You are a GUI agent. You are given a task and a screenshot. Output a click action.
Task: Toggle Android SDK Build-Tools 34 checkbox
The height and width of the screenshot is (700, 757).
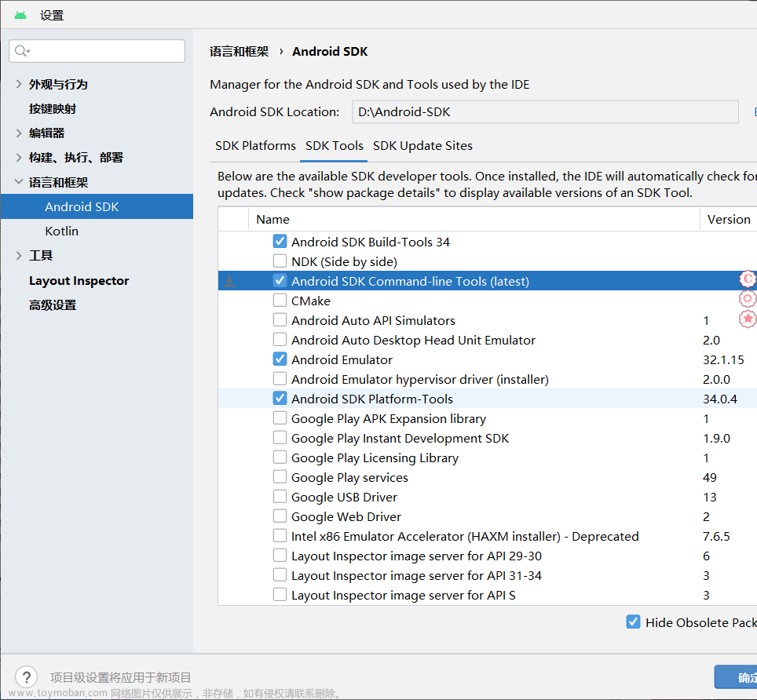(280, 241)
